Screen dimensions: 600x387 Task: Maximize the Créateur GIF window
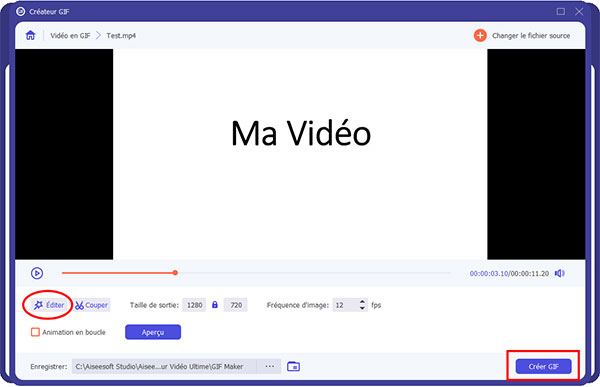(561, 11)
